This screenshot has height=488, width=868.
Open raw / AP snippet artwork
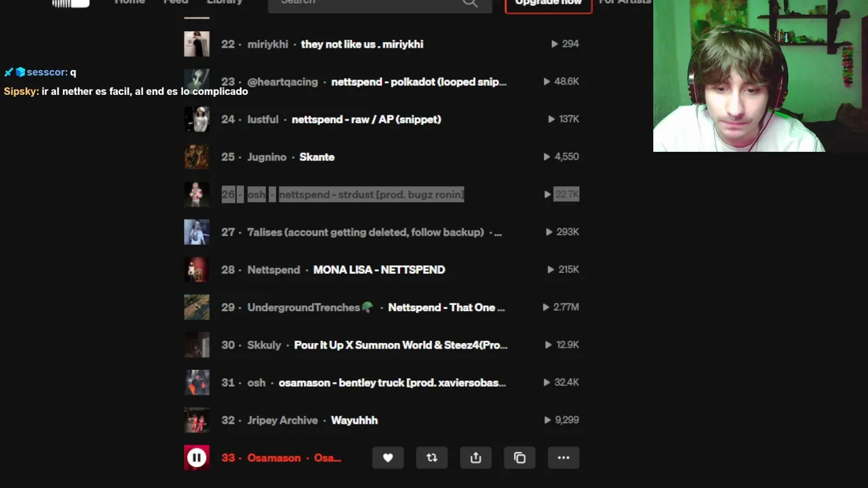pos(197,119)
